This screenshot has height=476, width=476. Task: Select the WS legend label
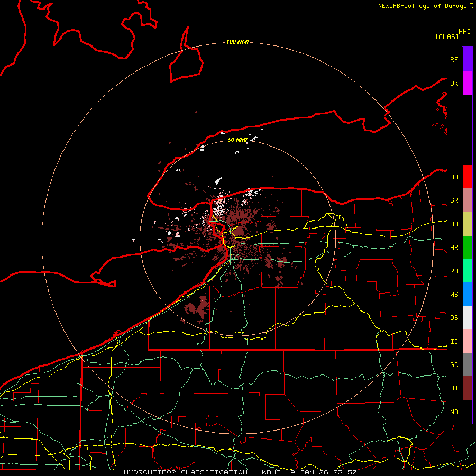tap(454, 295)
